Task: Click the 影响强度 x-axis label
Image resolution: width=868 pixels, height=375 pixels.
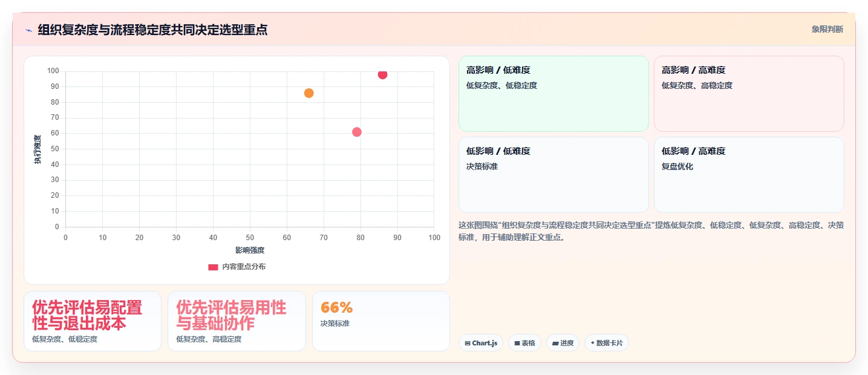Action: [x=250, y=250]
